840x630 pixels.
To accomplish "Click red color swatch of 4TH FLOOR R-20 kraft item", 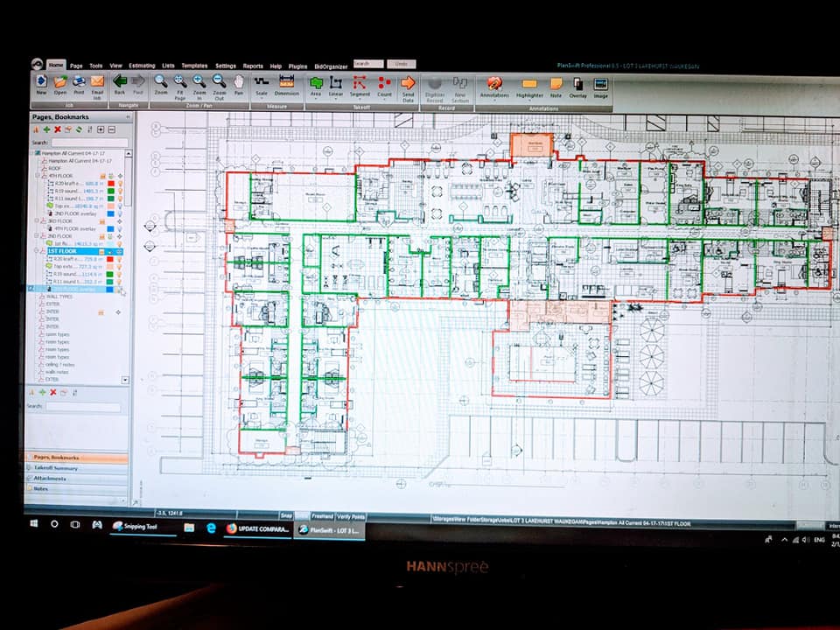I will 111,184.
